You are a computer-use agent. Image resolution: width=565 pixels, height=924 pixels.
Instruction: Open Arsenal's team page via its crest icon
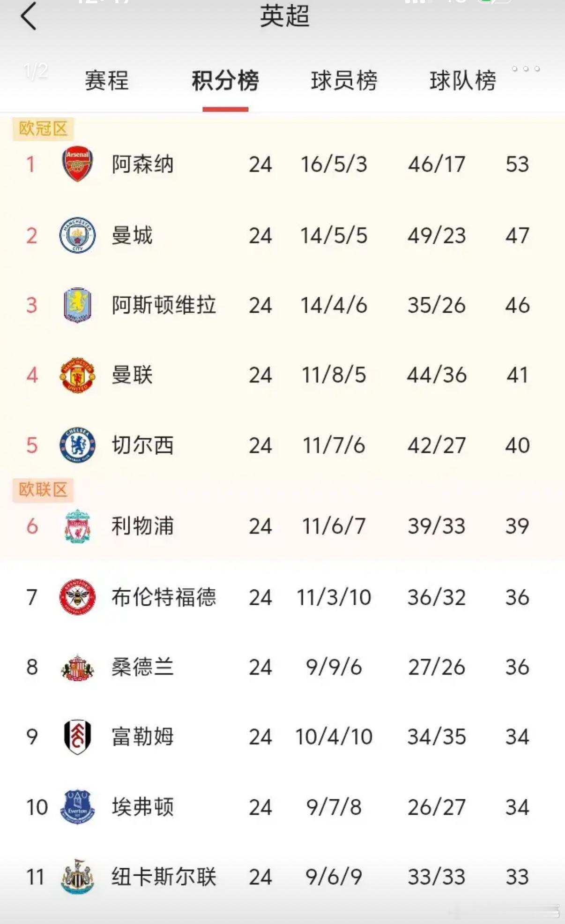[x=78, y=164]
